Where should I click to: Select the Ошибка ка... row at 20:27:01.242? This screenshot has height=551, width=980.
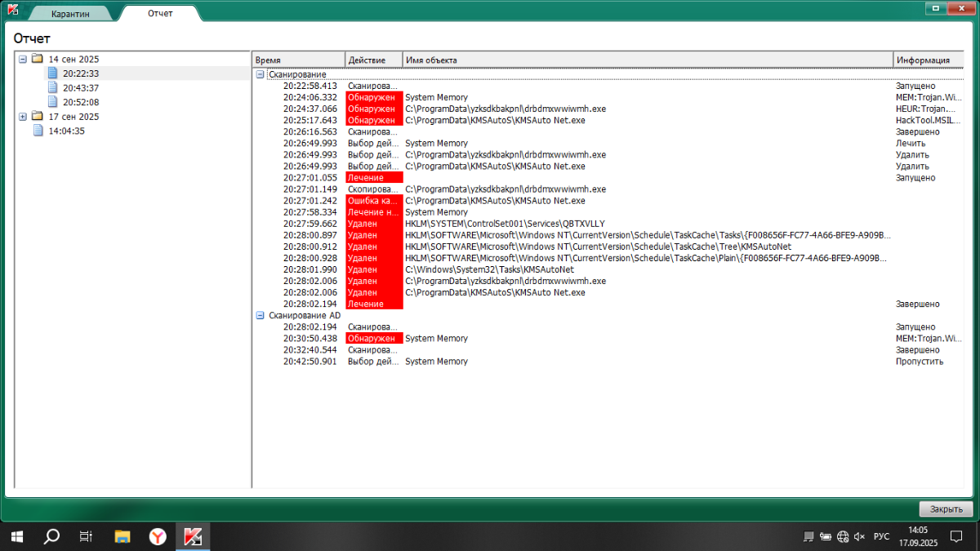(x=608, y=200)
